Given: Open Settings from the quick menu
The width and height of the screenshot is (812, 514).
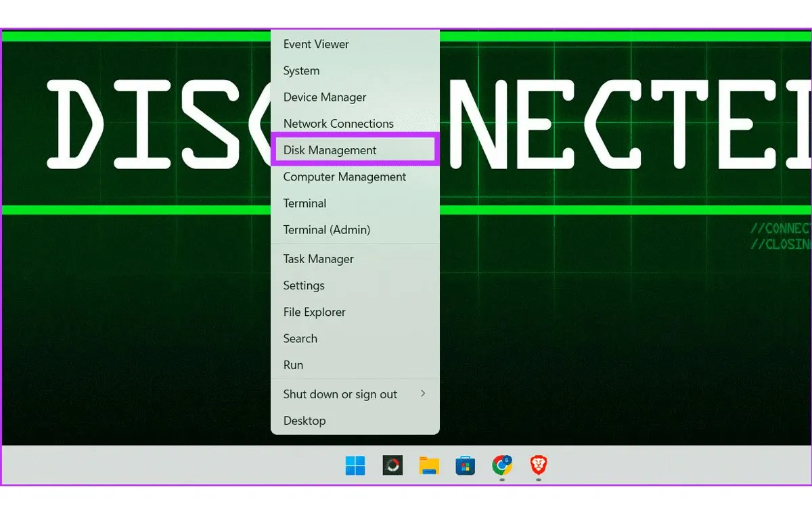Looking at the screenshot, I should (304, 285).
